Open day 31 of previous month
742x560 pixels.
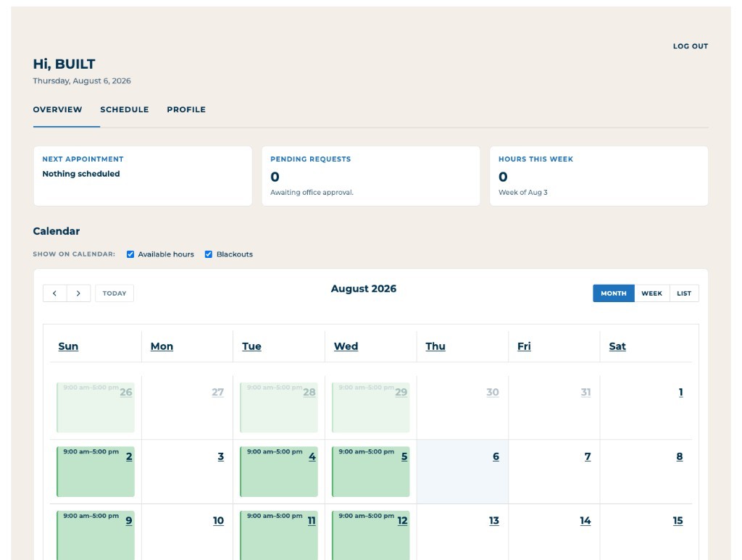585,392
